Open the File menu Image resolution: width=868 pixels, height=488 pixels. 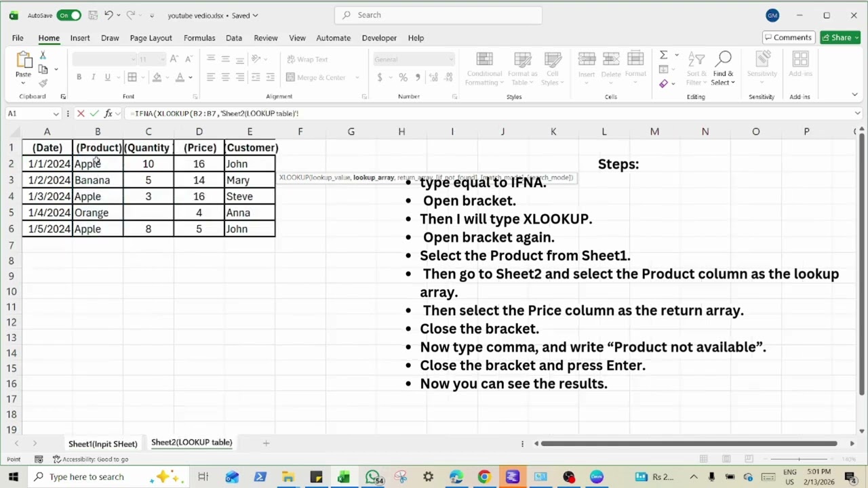(18, 38)
